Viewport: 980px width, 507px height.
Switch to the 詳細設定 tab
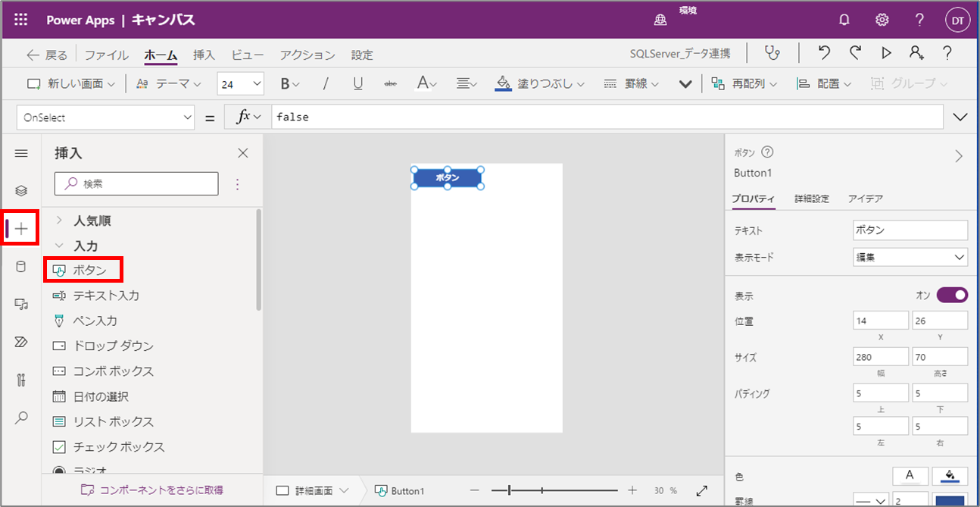click(812, 199)
